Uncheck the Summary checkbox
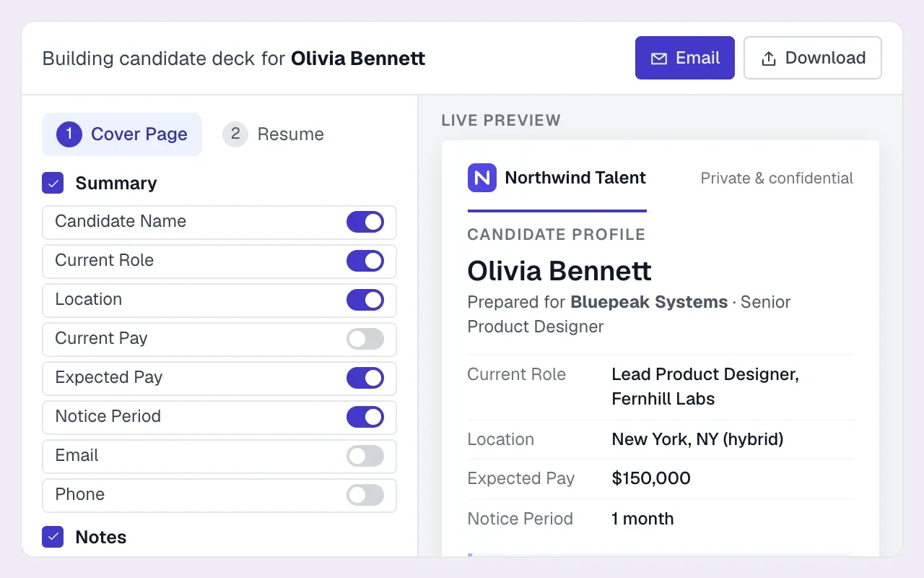The image size is (924, 578). coord(53,184)
